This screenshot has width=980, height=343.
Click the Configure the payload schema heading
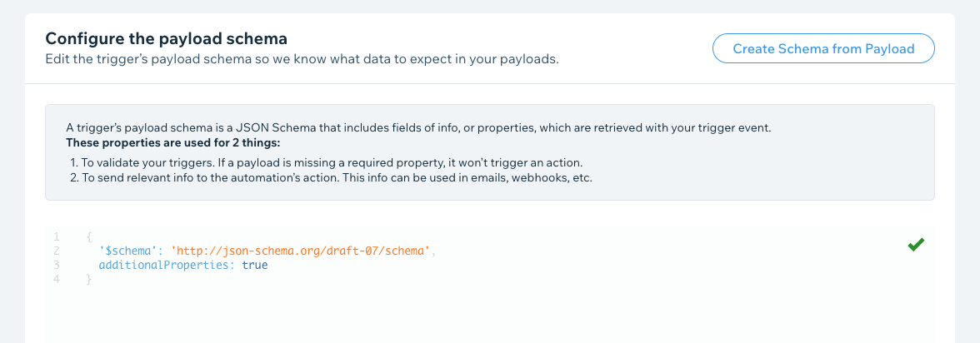[x=167, y=39]
